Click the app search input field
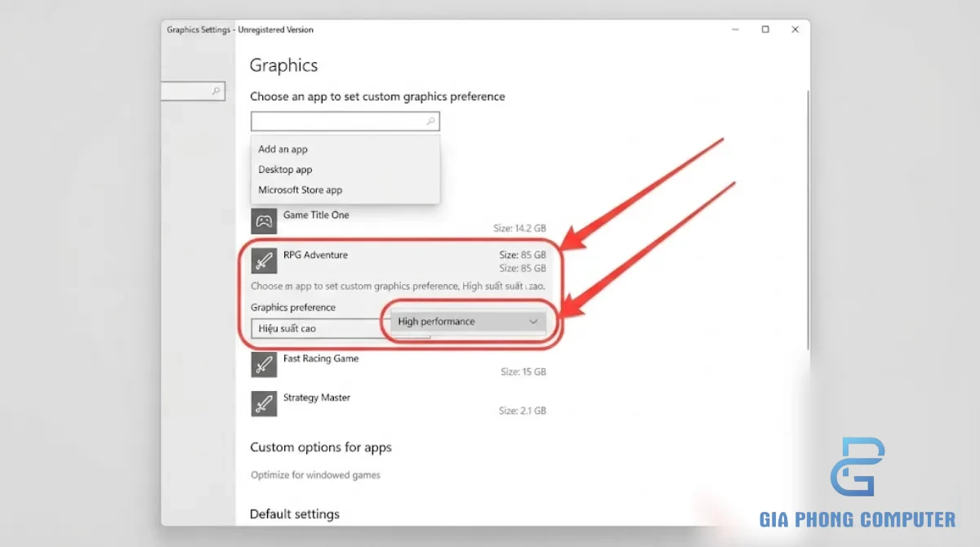The height and width of the screenshot is (547, 980). 345,122
